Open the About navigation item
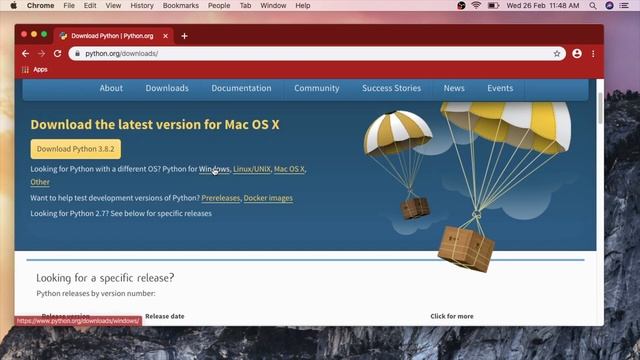Screen dimensions: 640x360 coord(111,88)
